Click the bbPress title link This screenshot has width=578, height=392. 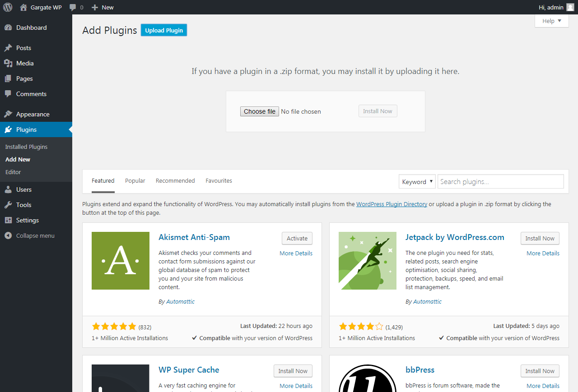pyautogui.click(x=420, y=370)
